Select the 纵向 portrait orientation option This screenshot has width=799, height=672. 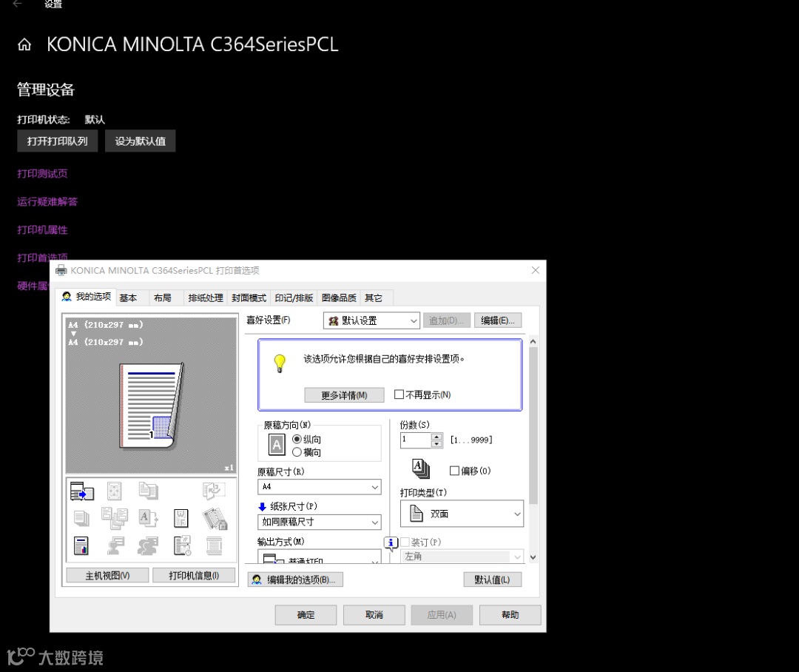click(306, 440)
